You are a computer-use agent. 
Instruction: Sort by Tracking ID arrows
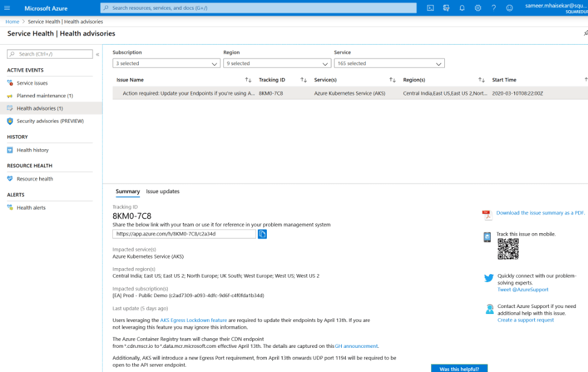[304, 80]
